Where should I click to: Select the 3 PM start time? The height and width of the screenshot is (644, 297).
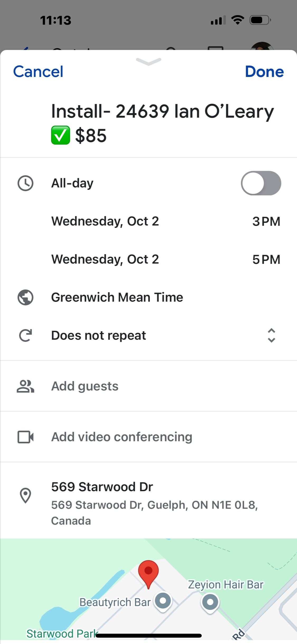(x=266, y=221)
